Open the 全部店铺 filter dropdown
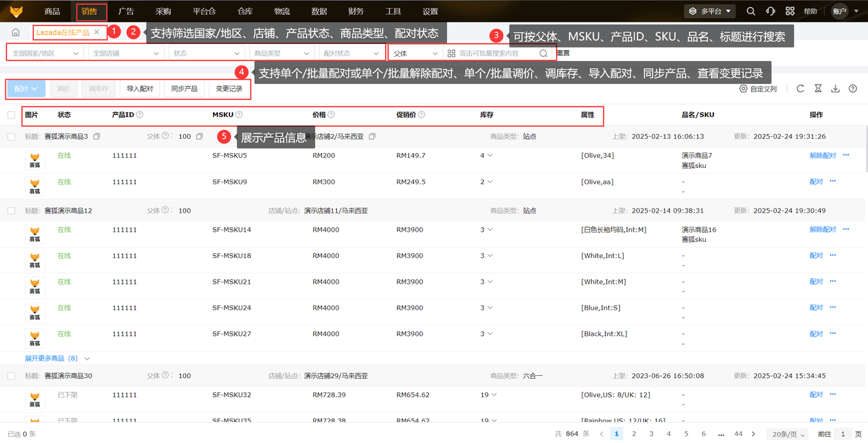Screen dimensions: 868x443 point(126,54)
